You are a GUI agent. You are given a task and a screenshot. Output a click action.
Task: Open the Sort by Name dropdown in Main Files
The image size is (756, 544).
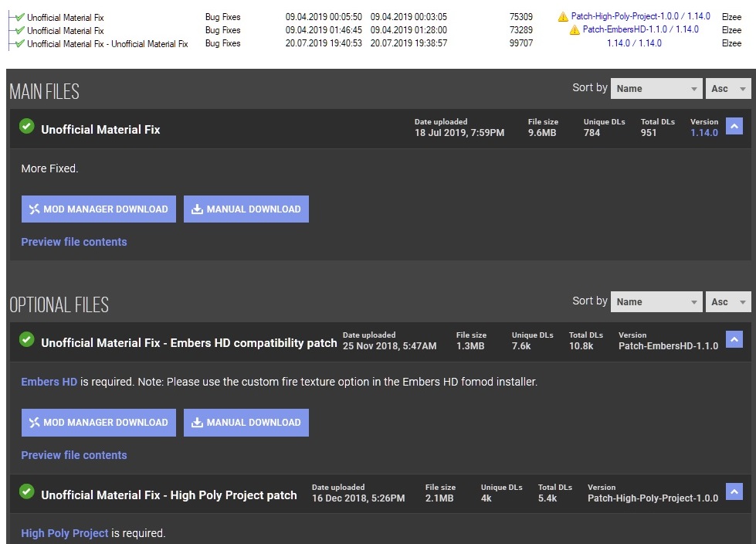click(656, 88)
